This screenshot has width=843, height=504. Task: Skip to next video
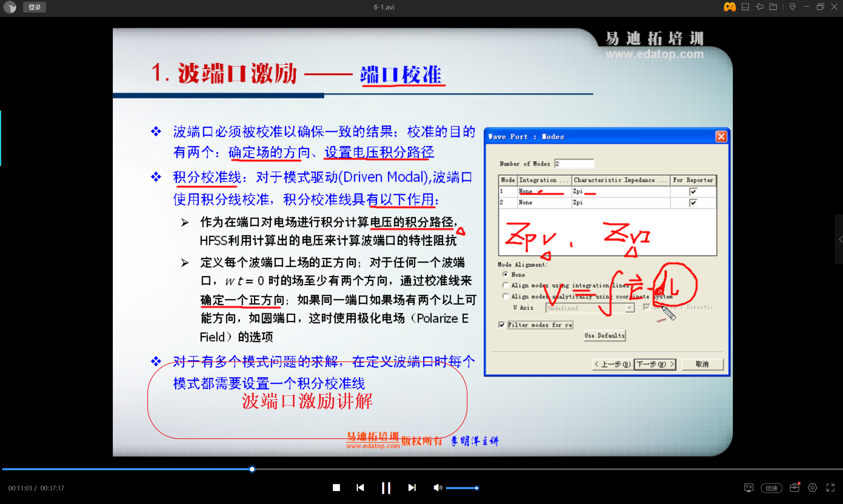coord(412,488)
